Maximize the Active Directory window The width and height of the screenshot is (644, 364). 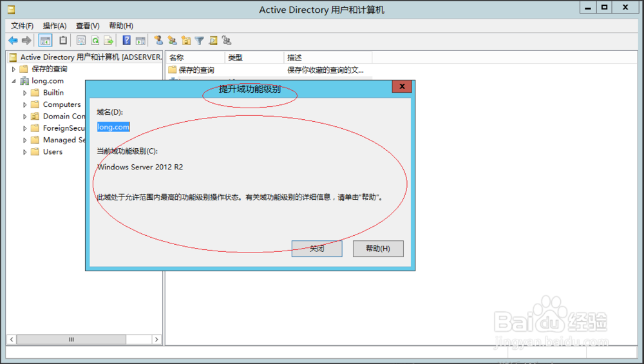pyautogui.click(x=604, y=7)
